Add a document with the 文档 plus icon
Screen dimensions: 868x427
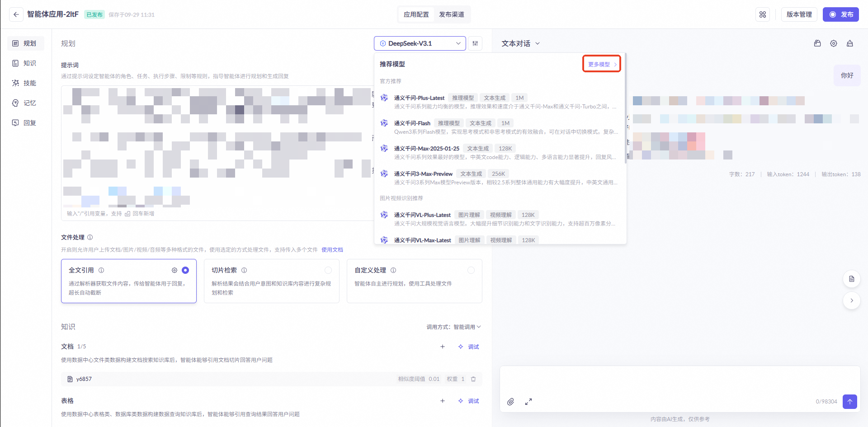click(443, 347)
